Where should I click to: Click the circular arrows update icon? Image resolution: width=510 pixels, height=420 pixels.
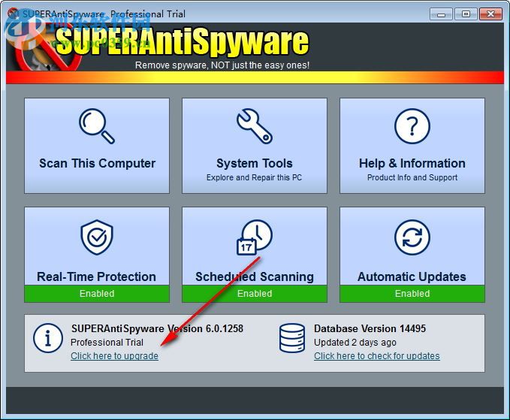coord(412,237)
